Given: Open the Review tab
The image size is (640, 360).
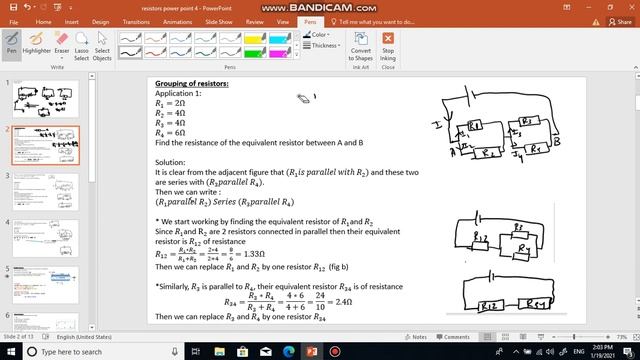Looking at the screenshot, I should point(255,22).
